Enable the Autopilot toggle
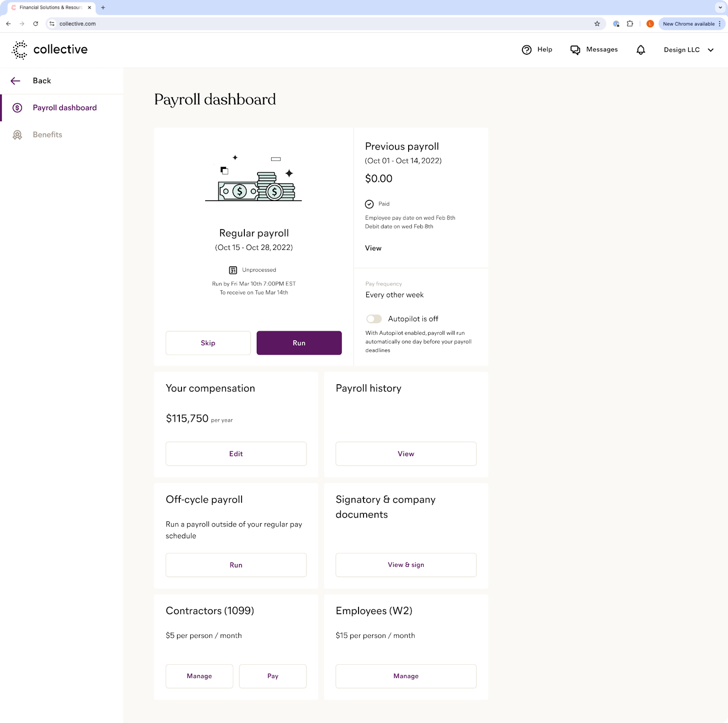 [374, 319]
